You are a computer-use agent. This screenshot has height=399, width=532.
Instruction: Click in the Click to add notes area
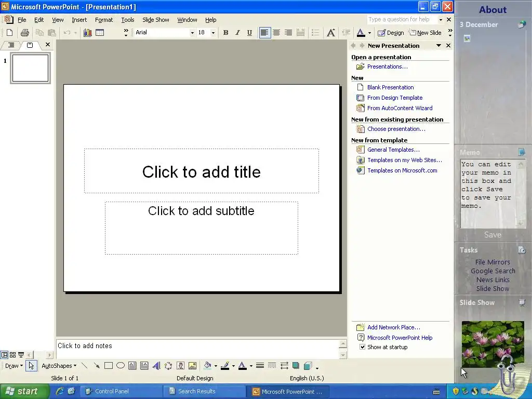[197, 349]
